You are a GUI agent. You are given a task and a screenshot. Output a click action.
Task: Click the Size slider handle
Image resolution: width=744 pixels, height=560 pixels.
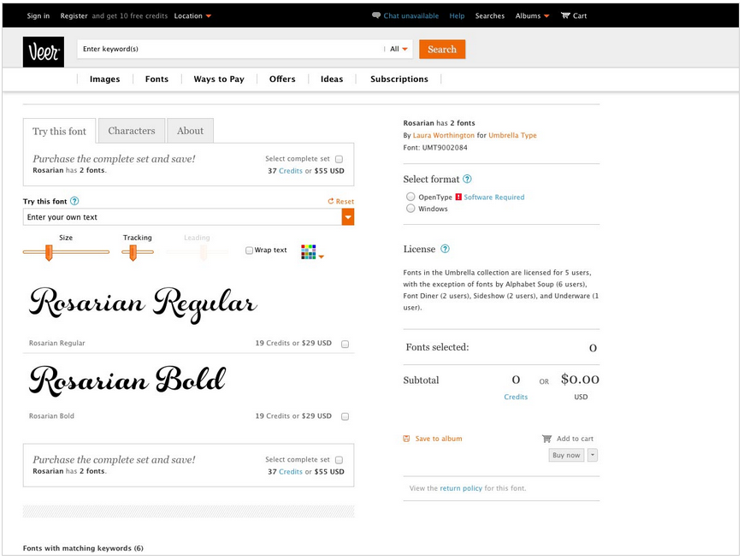tap(49, 252)
